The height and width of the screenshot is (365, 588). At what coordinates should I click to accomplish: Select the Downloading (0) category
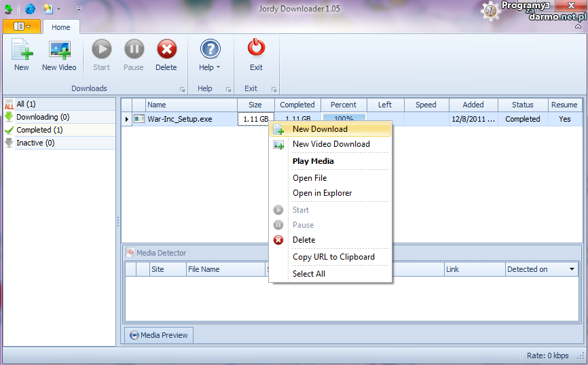tap(42, 117)
